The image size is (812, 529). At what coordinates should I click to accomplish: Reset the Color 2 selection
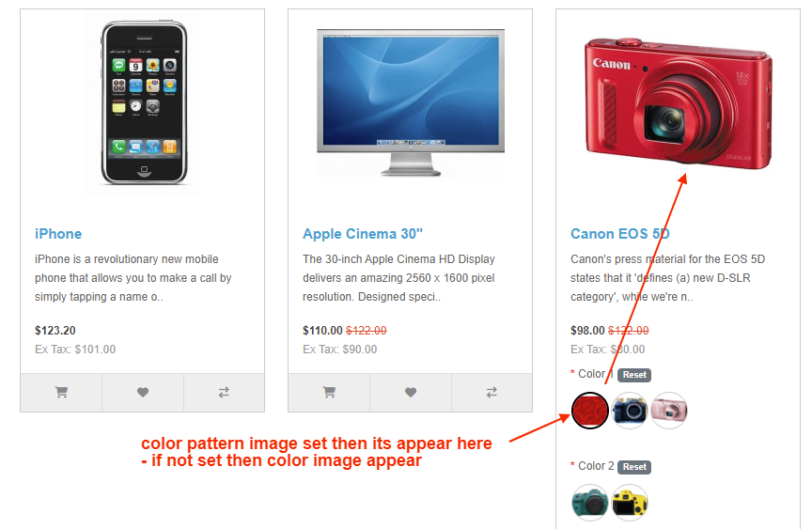tap(634, 467)
